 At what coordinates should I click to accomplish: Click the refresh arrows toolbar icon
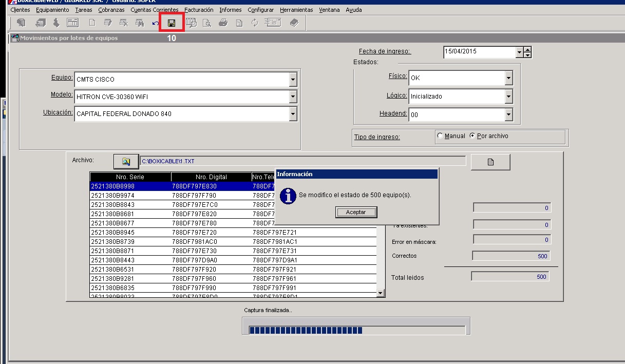pos(254,23)
